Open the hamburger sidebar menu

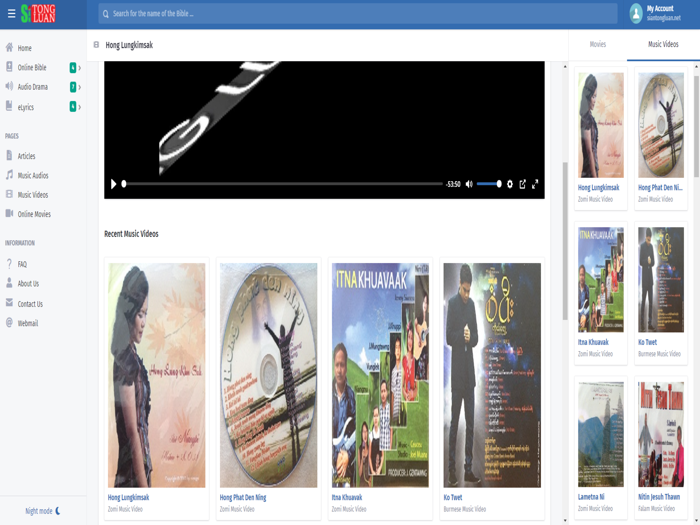(11, 14)
